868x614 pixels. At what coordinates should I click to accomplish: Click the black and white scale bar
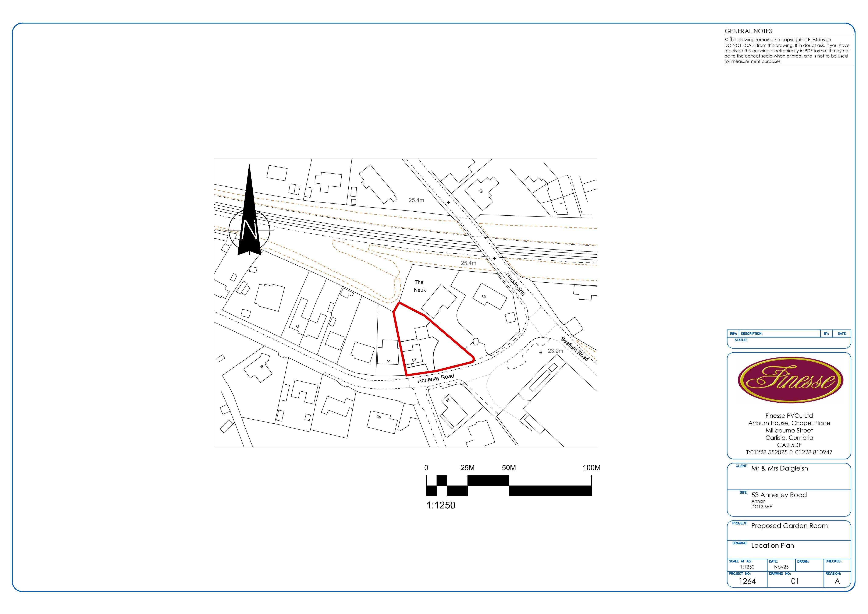[x=509, y=485]
